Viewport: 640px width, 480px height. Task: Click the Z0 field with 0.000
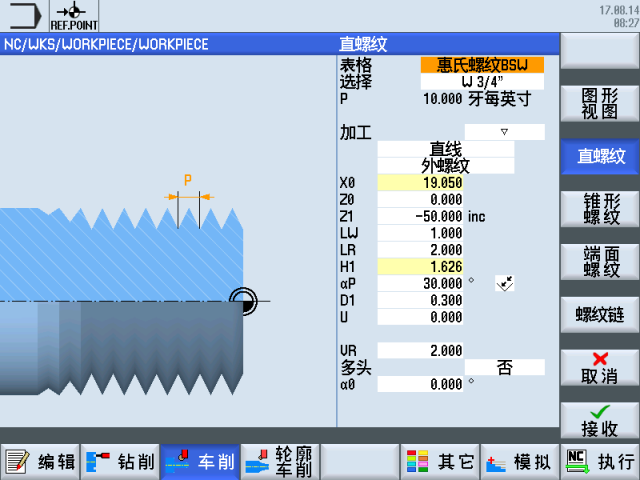[x=420, y=199]
